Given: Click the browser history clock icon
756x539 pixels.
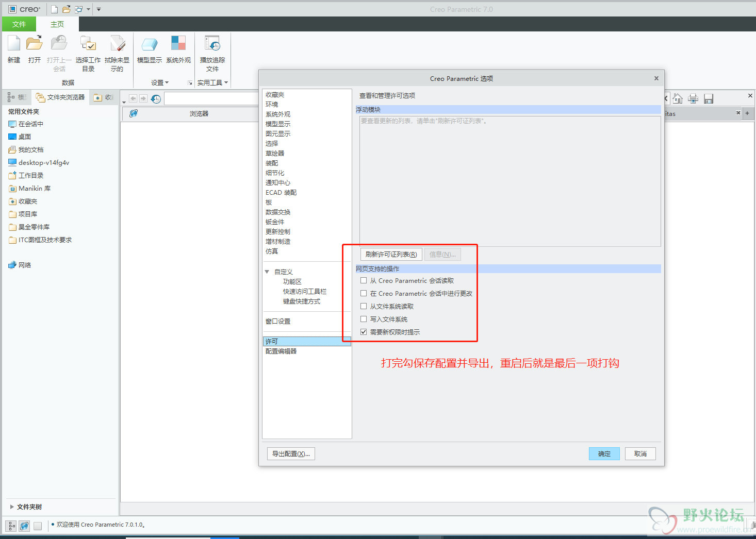Looking at the screenshot, I should click(x=156, y=98).
